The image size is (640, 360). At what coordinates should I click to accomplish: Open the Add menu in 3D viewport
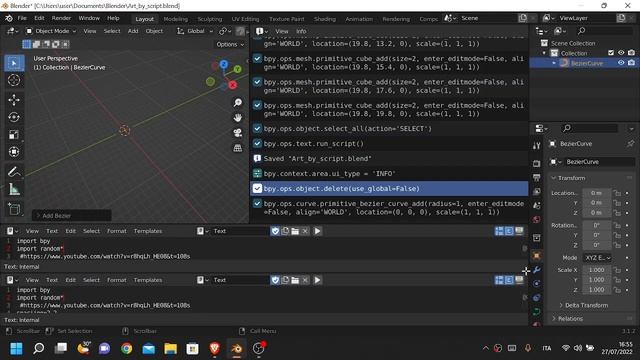pyautogui.click(x=133, y=31)
